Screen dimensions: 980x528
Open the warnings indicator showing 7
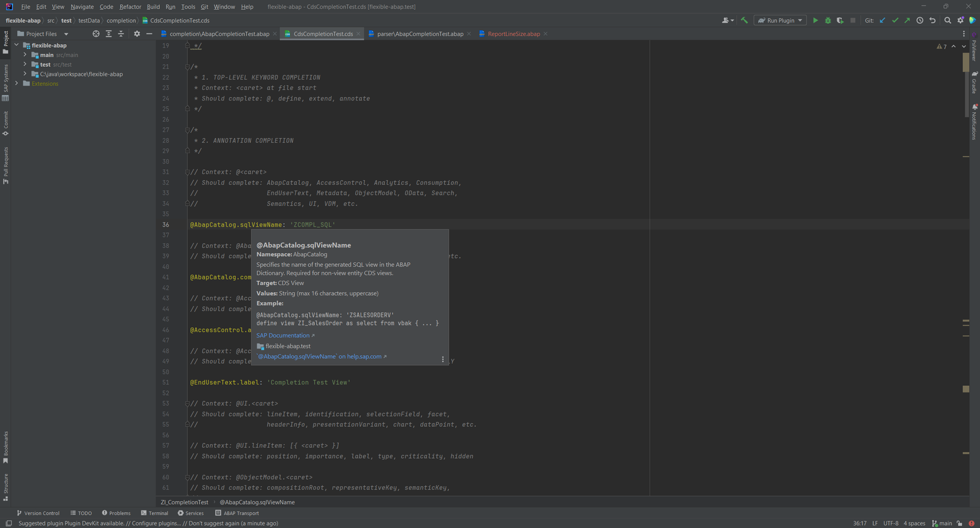(941, 47)
